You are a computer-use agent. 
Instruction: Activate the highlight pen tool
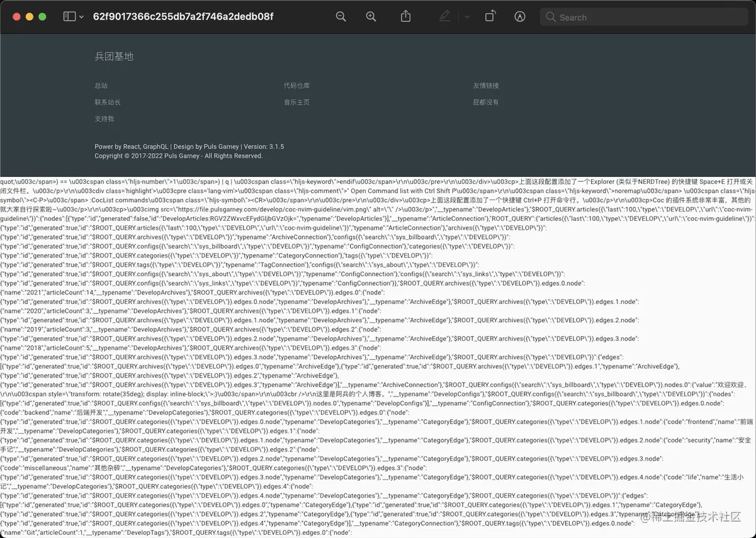pyautogui.click(x=445, y=17)
